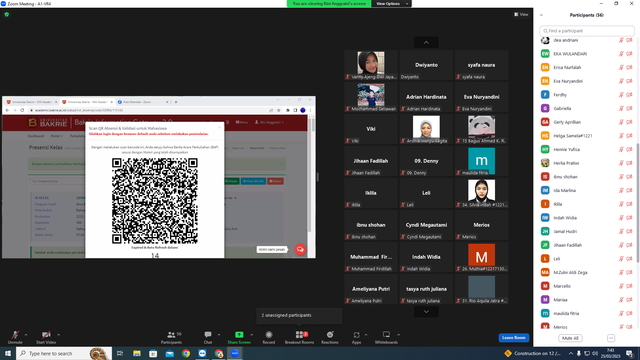
Task: Select Ferdhy in the participants list
Action: point(587,95)
